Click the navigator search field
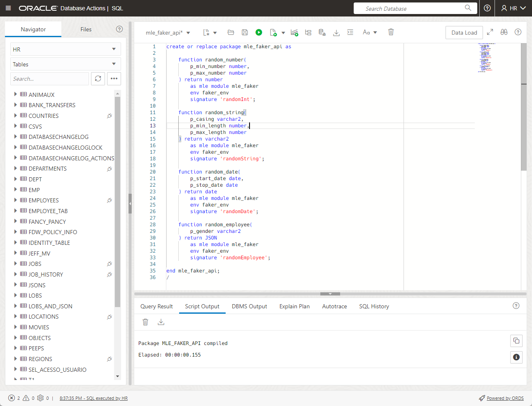This screenshot has width=532, height=406. [49, 79]
